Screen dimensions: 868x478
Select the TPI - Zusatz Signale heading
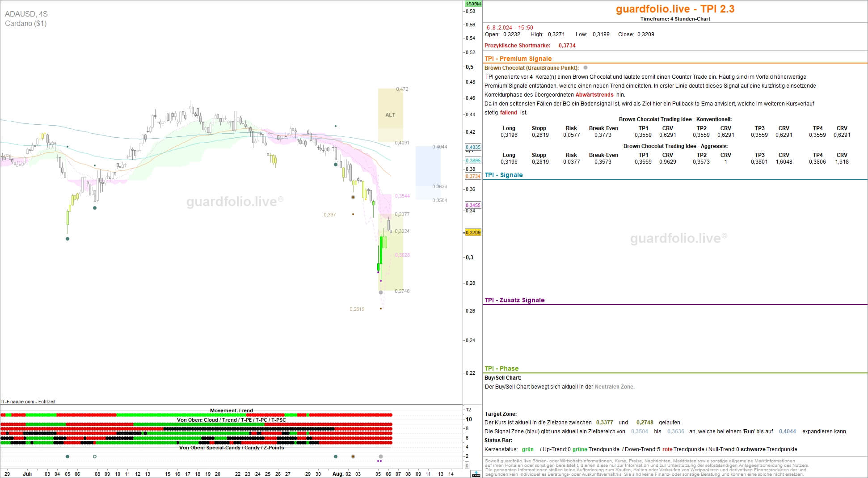pos(514,300)
